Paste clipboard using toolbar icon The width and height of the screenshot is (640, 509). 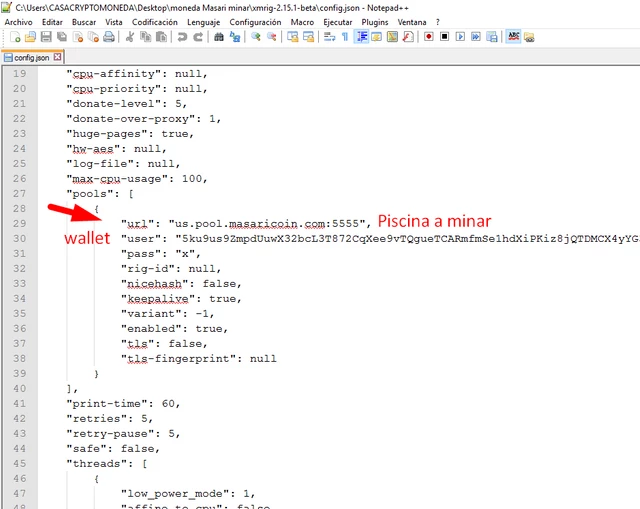[161, 37]
